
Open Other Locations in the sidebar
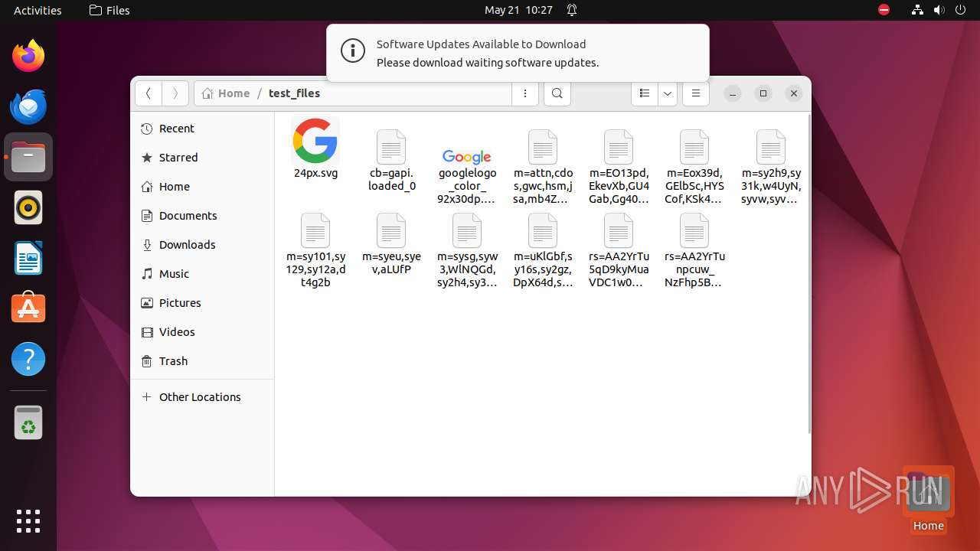point(202,397)
